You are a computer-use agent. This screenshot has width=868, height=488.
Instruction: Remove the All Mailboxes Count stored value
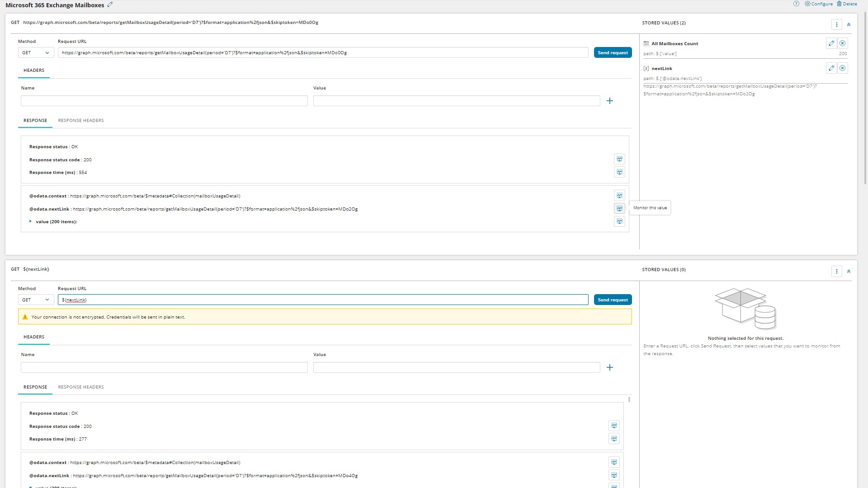click(842, 43)
